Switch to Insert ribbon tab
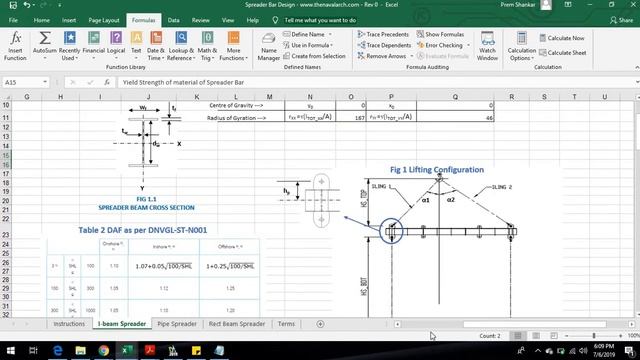 69,20
